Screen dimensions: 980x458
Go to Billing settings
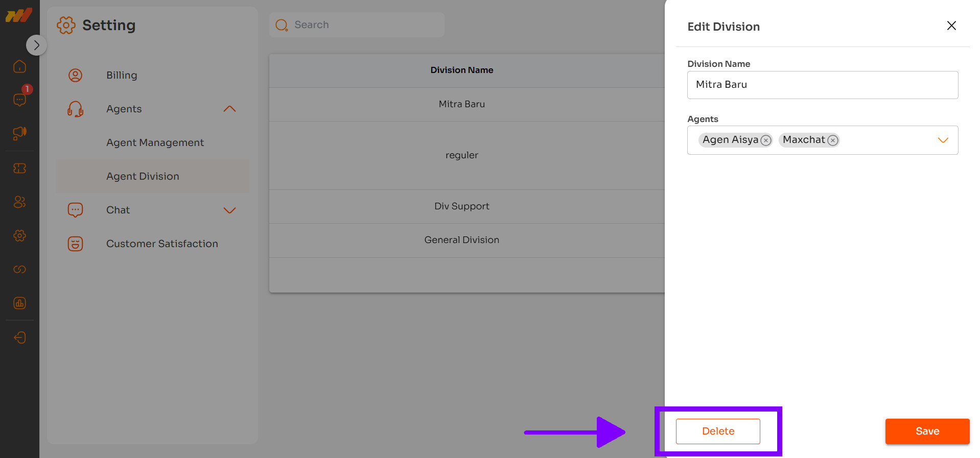(122, 75)
